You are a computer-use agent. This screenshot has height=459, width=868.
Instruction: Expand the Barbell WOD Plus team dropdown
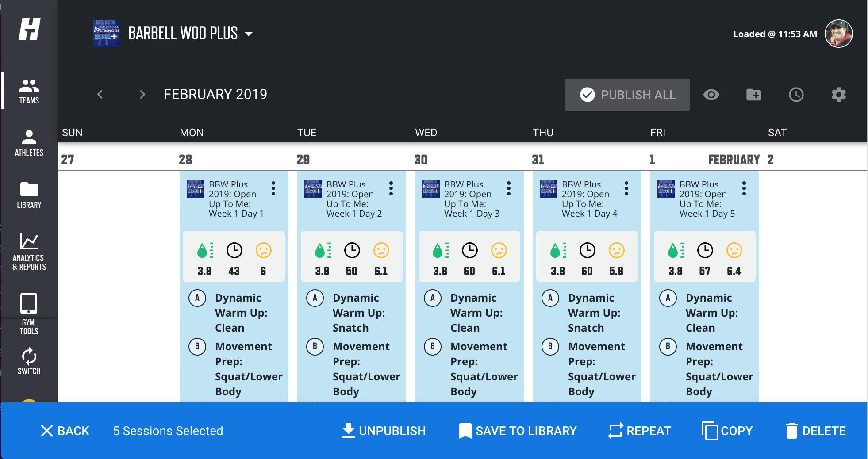tap(249, 34)
